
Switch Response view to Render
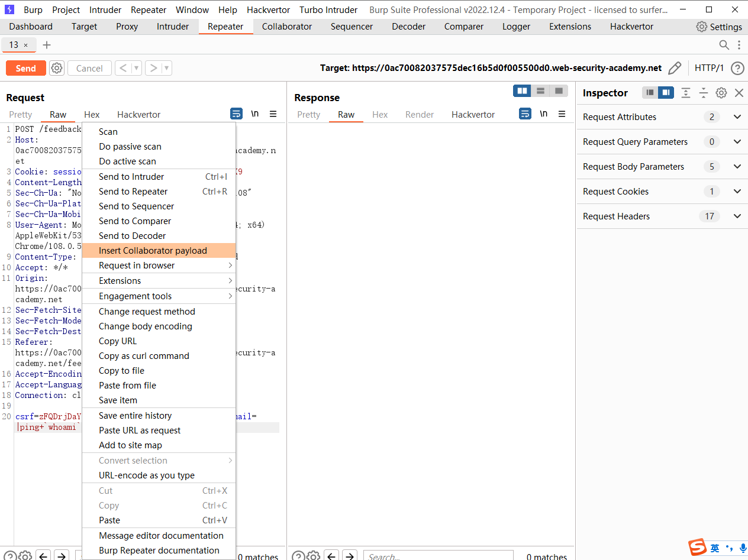pos(420,115)
